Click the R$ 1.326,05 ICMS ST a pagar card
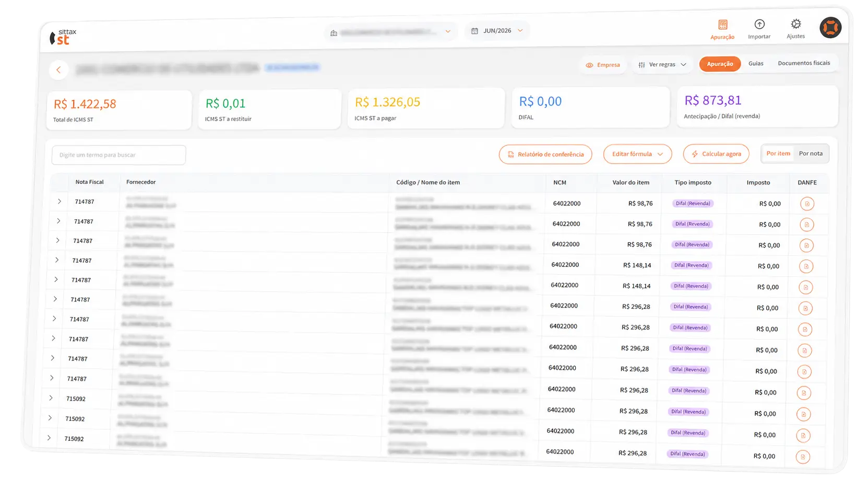The height and width of the screenshot is (494, 868). [426, 109]
